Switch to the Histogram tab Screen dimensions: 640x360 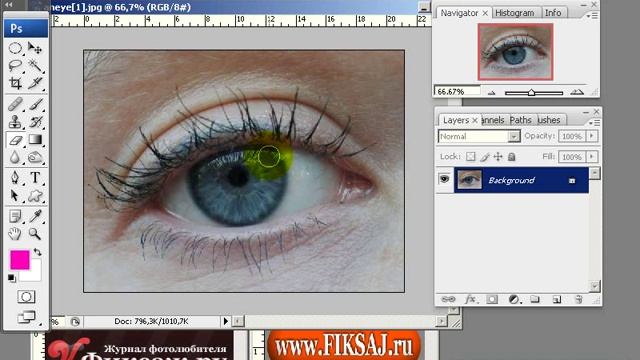(x=515, y=13)
